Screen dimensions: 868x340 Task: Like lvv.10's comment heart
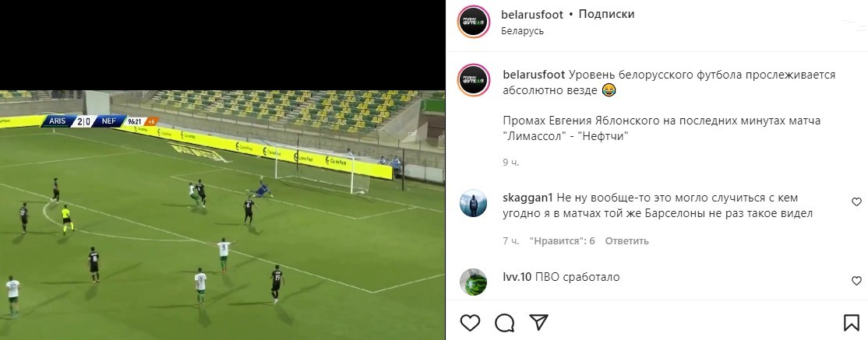tap(856, 281)
